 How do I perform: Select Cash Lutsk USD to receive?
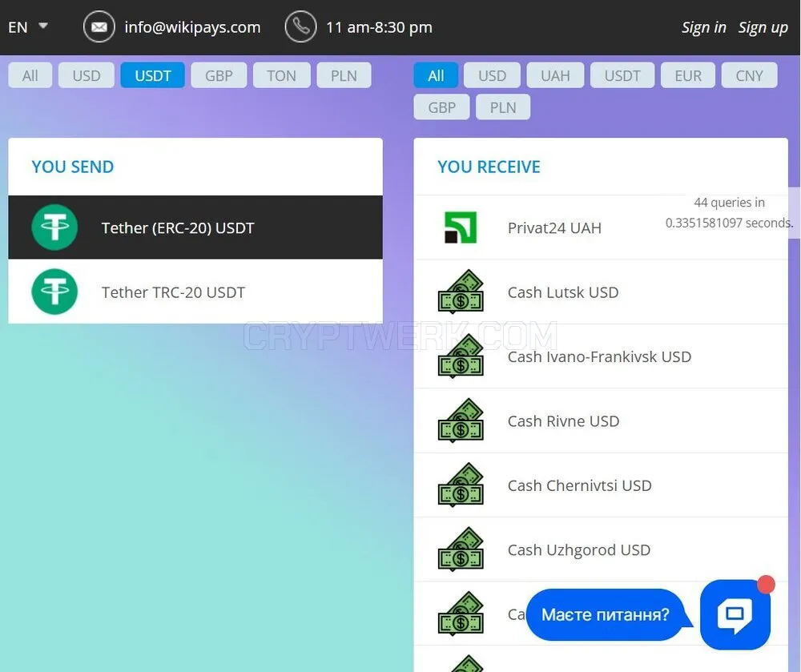[601, 292]
